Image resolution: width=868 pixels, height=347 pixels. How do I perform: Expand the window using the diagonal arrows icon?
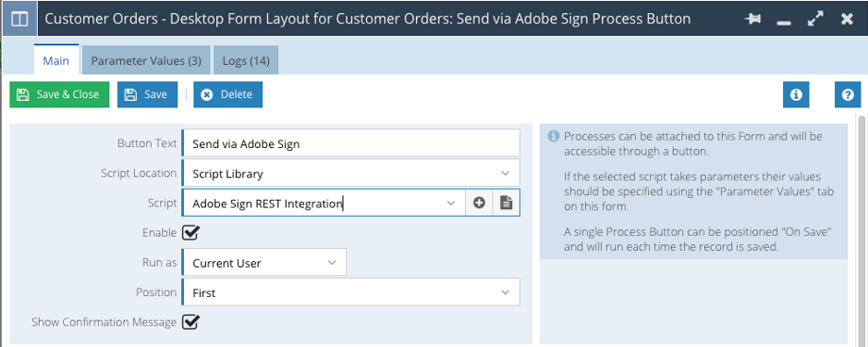815,19
